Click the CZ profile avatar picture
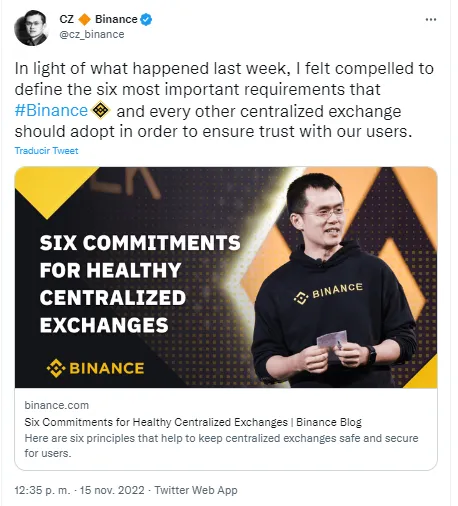 (x=32, y=28)
